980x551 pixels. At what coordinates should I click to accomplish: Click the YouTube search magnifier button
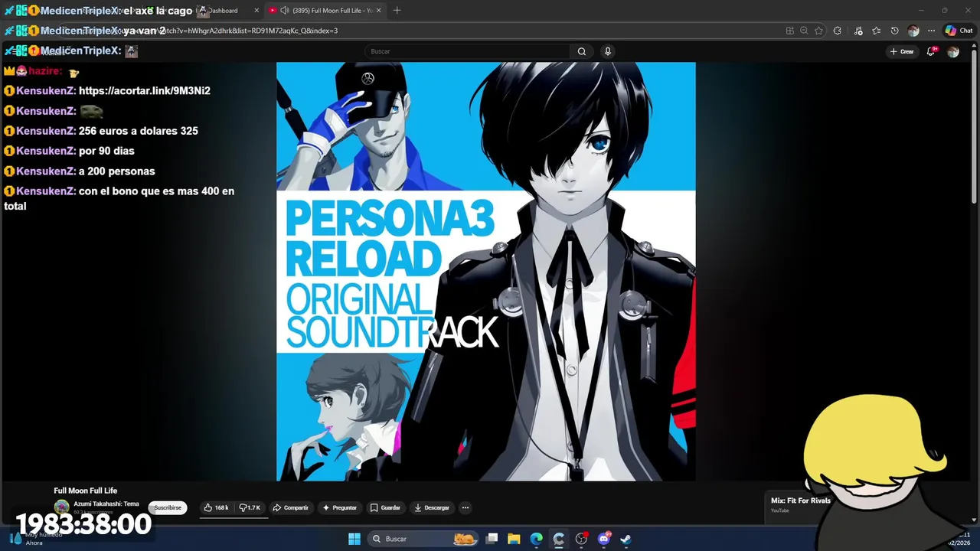click(581, 51)
